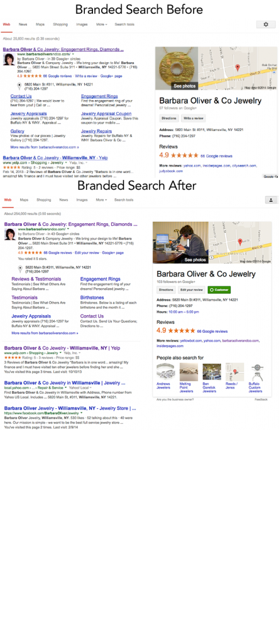Open the settings gear in the top search

tap(265, 25)
